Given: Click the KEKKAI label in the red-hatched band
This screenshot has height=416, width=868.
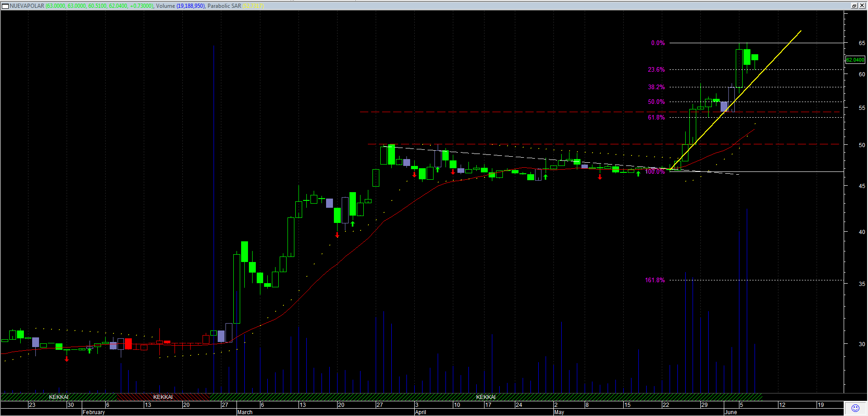Looking at the screenshot, I should 163,397.
